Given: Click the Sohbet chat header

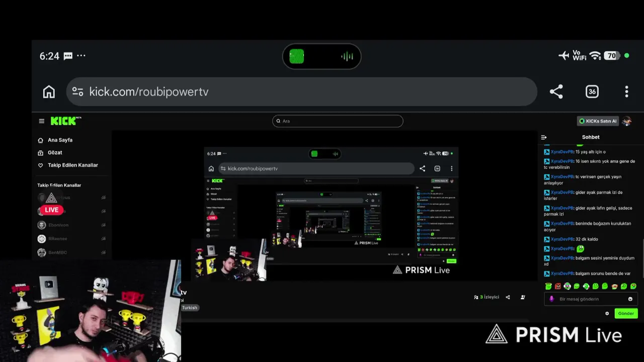Looking at the screenshot, I should 591,137.
